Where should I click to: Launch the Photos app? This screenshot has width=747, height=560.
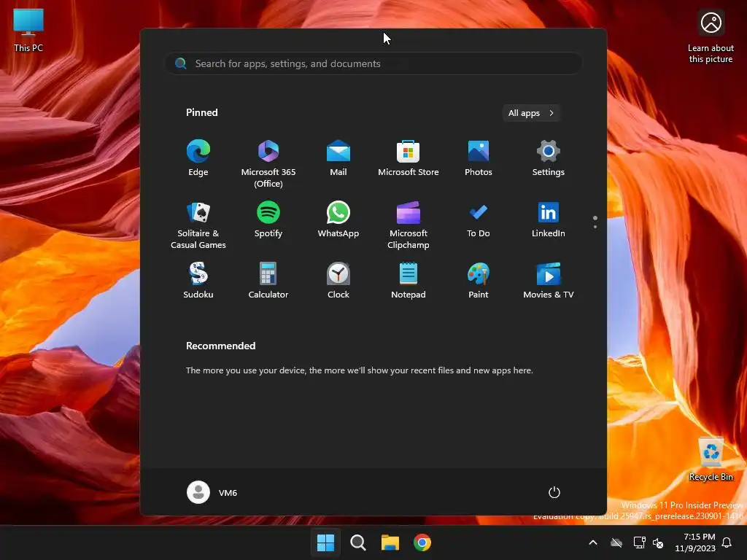479,158
